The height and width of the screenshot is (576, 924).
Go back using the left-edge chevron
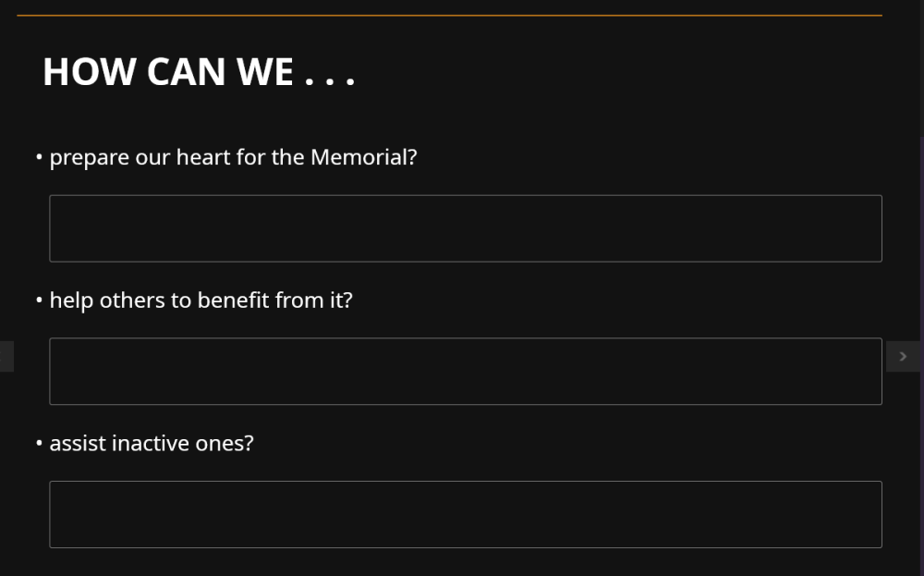point(6,356)
